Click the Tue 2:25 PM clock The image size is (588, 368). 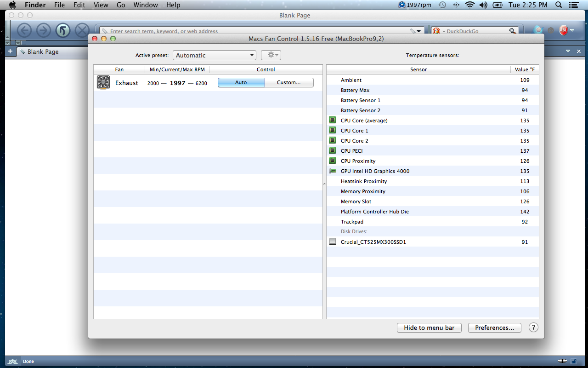coord(528,5)
